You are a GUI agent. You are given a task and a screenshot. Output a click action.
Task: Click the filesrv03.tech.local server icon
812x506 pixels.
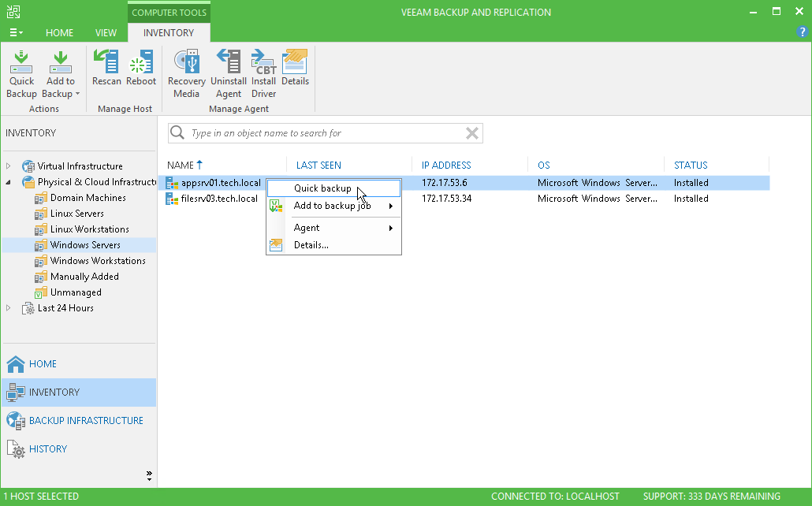click(x=172, y=199)
